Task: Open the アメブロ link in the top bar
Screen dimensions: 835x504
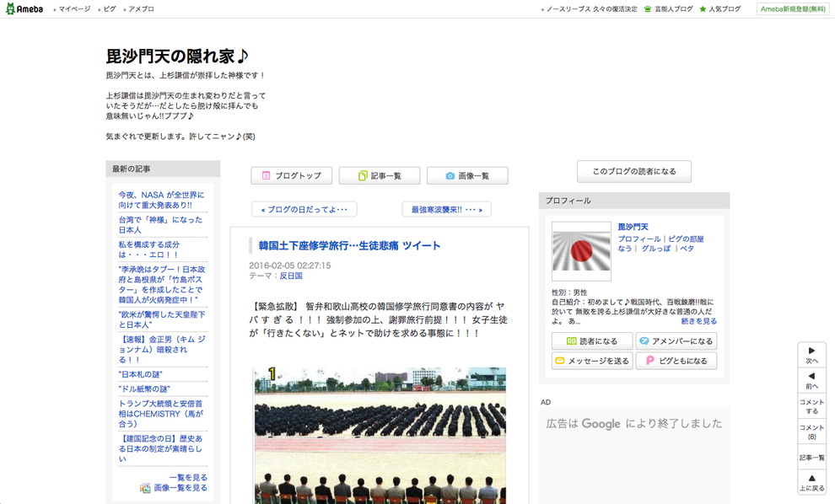Action: pyautogui.click(x=141, y=9)
